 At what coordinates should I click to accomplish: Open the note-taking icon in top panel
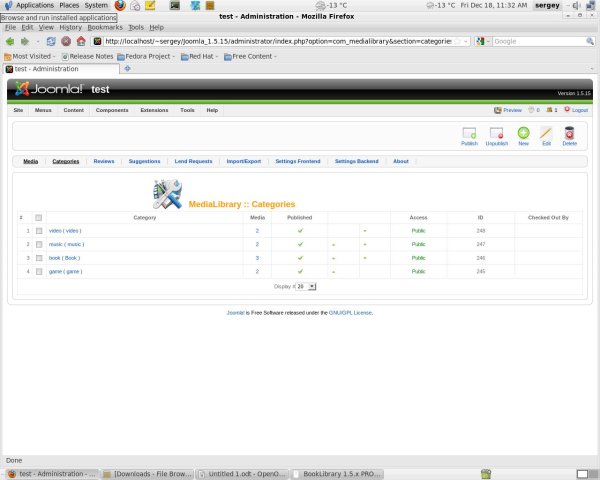pyautogui.click(x=150, y=5)
